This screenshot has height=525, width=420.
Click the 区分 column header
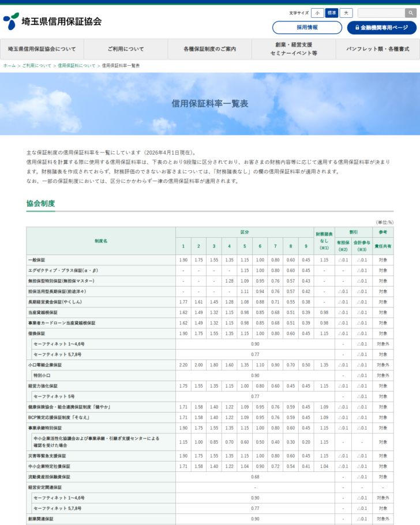pos(245,232)
